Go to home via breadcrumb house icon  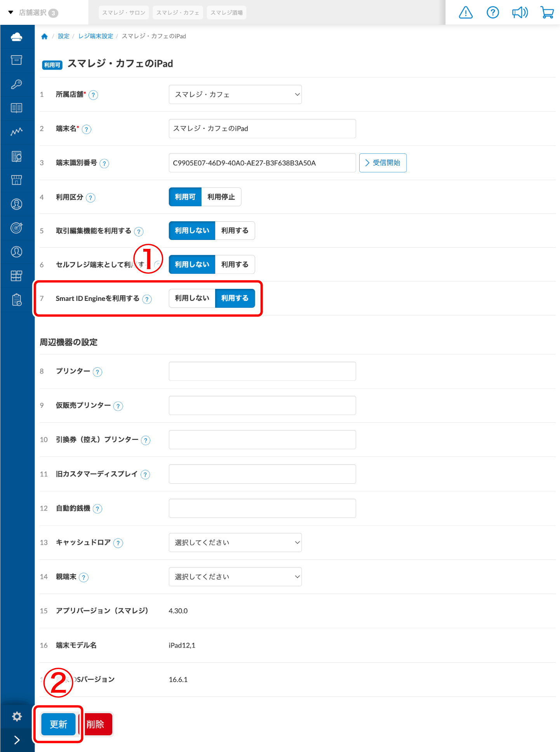[x=44, y=36]
